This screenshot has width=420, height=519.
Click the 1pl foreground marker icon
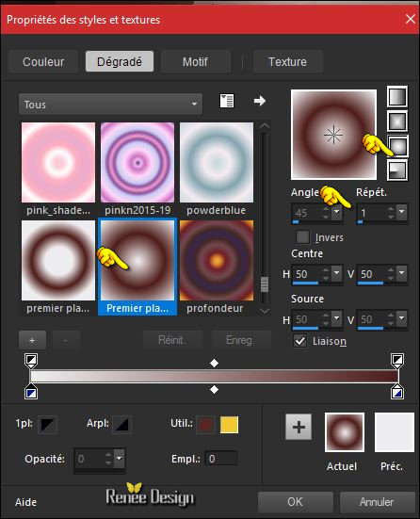click(48, 424)
